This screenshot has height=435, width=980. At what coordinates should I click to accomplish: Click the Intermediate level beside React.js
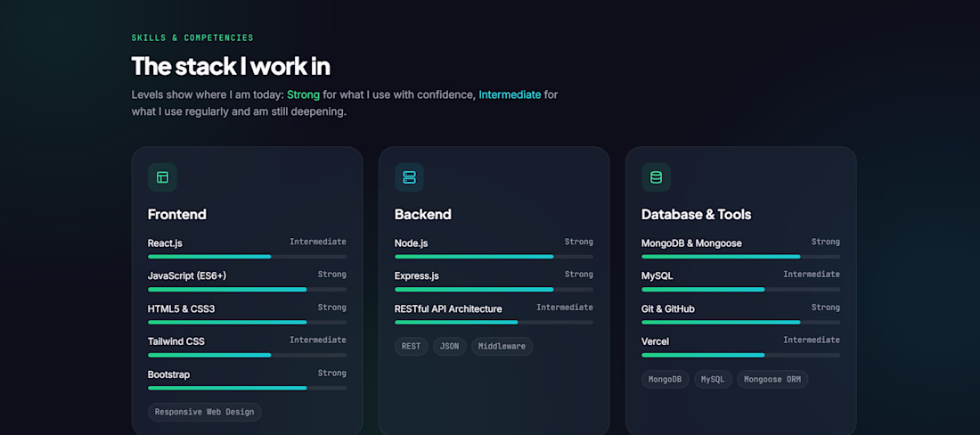pyautogui.click(x=317, y=242)
